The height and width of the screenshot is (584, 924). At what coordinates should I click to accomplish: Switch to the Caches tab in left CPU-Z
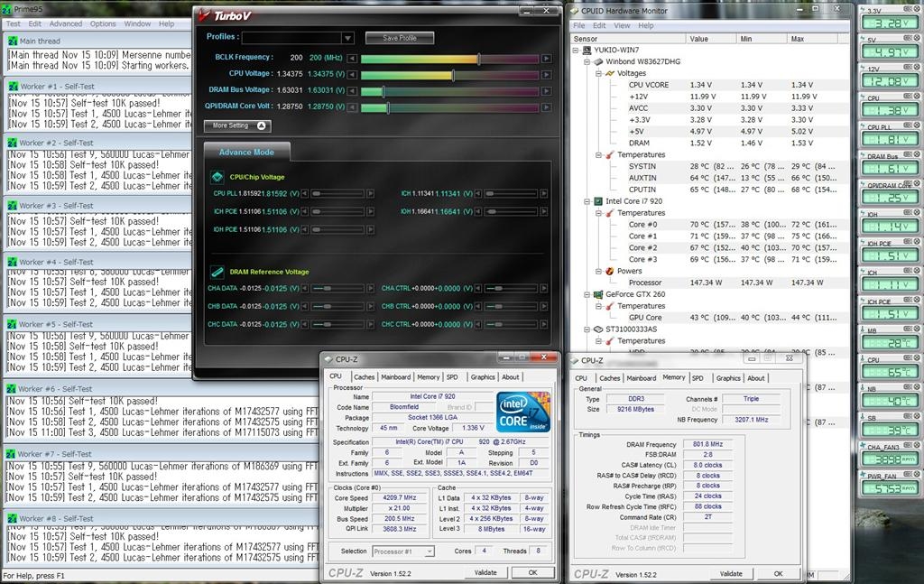pyautogui.click(x=364, y=377)
